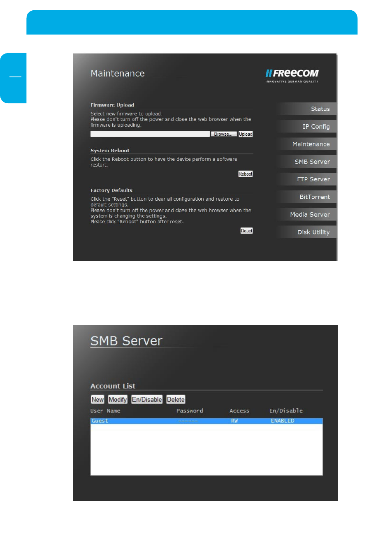
Task: Open FTP Server settings
Action: click(x=307, y=179)
